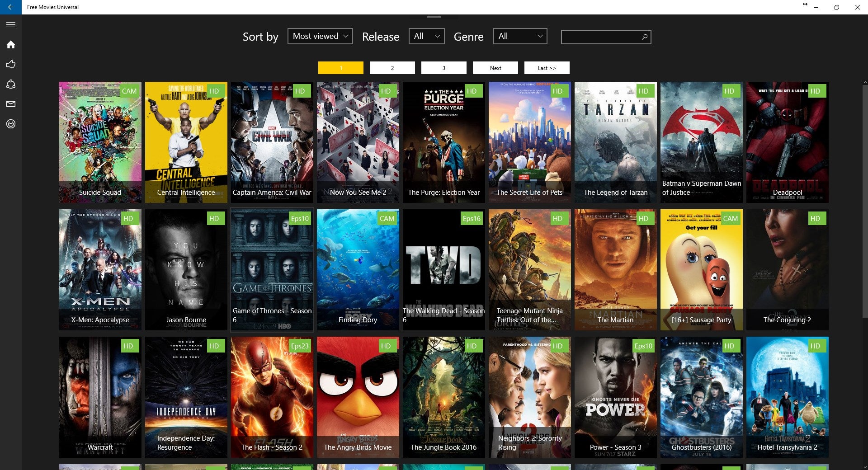Open the mail icon in sidebar
868x470 pixels.
click(11, 104)
